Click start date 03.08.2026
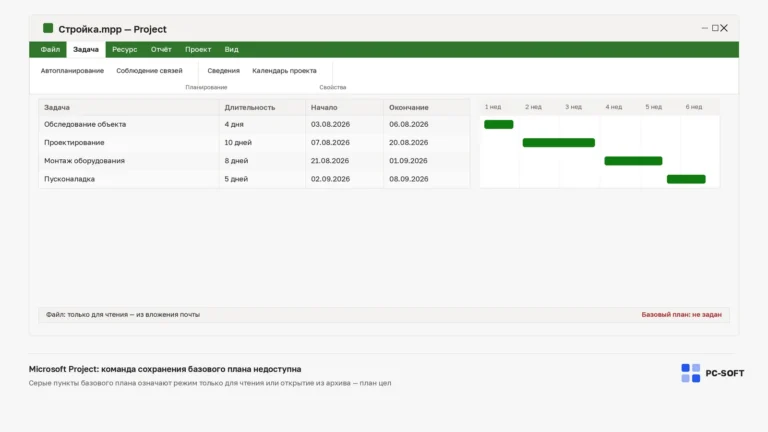The image size is (768, 432). (330, 124)
